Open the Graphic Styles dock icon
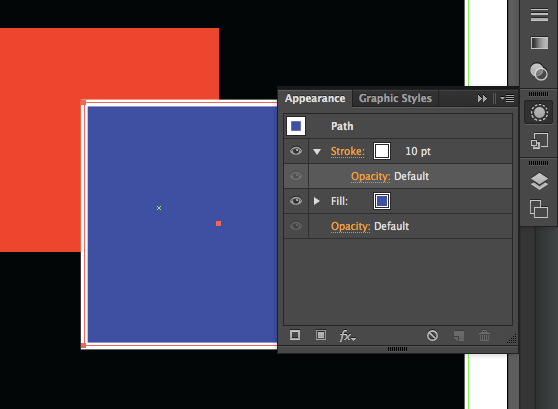This screenshot has width=558, height=409. pos(539,141)
